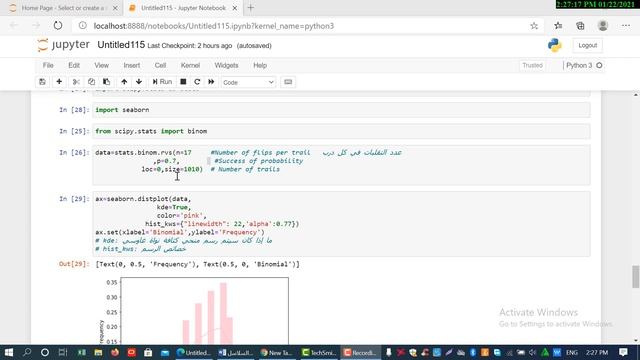The height and width of the screenshot is (360, 640).
Task: Open the taskbar clock showing 2:27 PM
Action: [598, 352]
